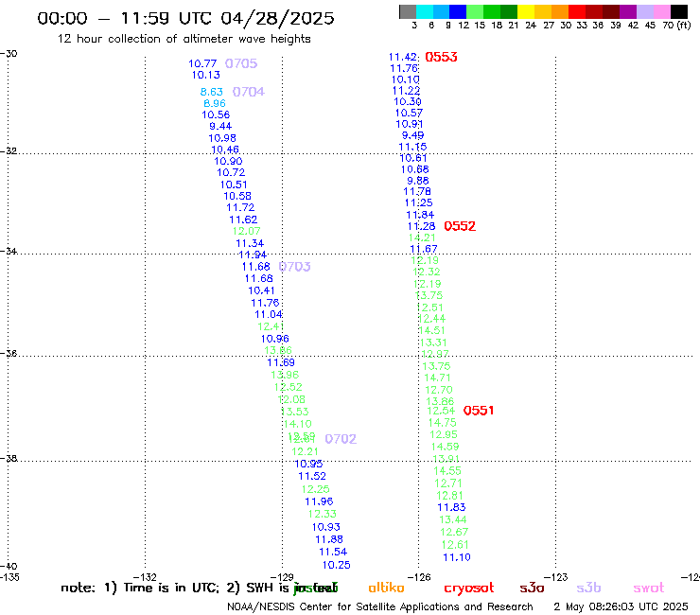Image resolution: width=700 pixels, height=615 pixels.
Task: Click the s3b time label 0702
Action: click(x=341, y=439)
